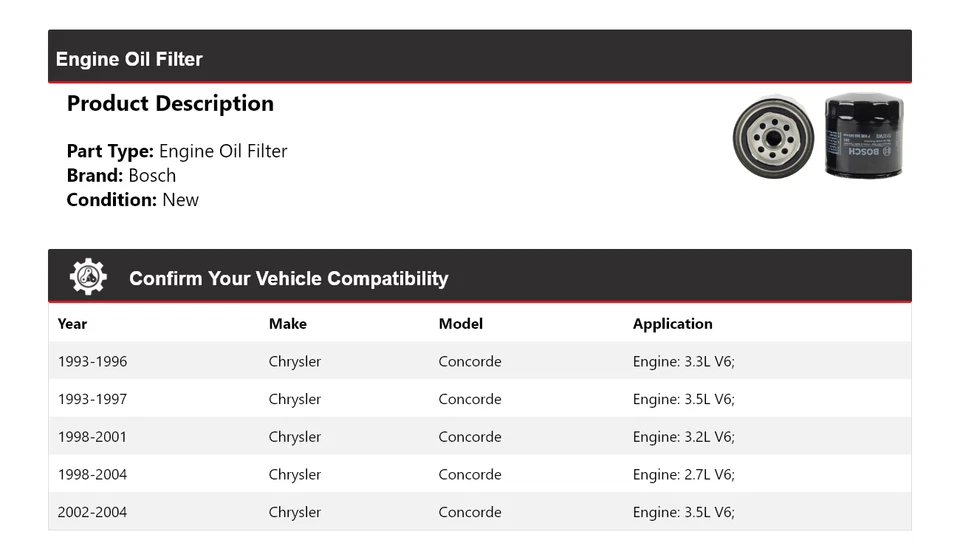Click the Confirm Your Vehicle Compatibility heading
The height and width of the screenshot is (560, 960).
tap(288, 278)
